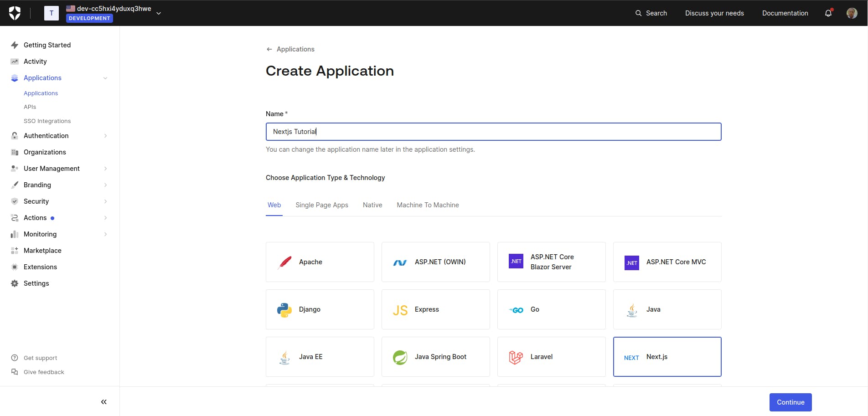Image resolution: width=868 pixels, height=416 pixels.
Task: Click the Continue button
Action: click(790, 402)
